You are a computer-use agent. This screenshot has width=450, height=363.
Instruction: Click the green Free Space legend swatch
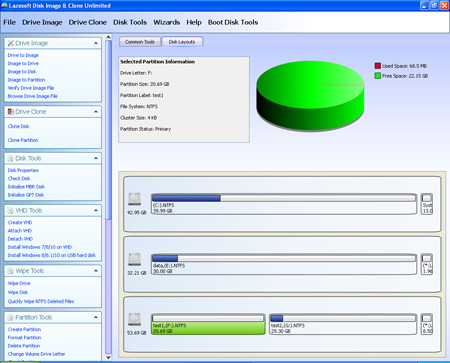[x=378, y=76]
